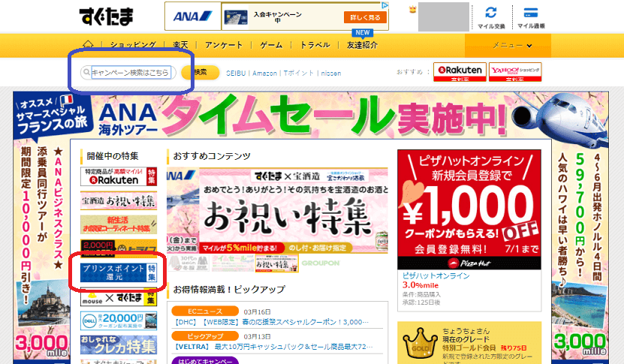Open the home icon in navigation bar
This screenshot has height=364, width=624.
point(88,44)
